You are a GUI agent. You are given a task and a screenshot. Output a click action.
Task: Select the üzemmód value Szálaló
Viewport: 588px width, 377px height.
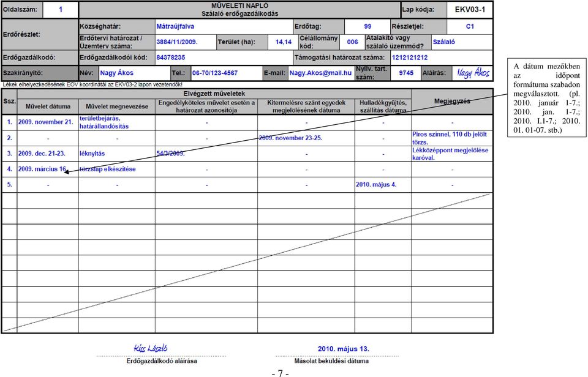(462, 42)
